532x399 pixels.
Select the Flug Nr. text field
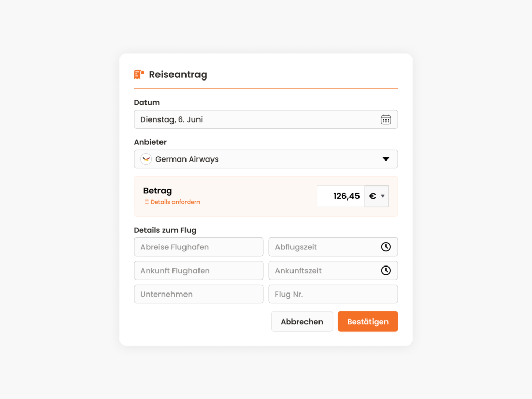pyautogui.click(x=333, y=294)
